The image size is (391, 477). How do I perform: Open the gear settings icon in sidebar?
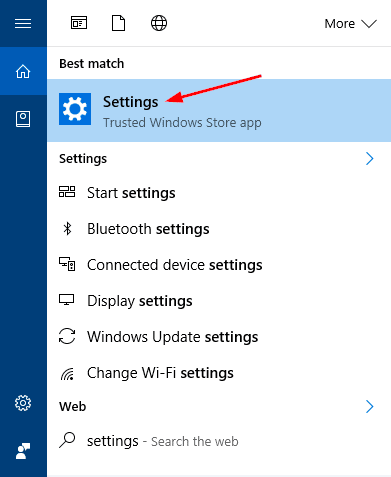pos(23,403)
